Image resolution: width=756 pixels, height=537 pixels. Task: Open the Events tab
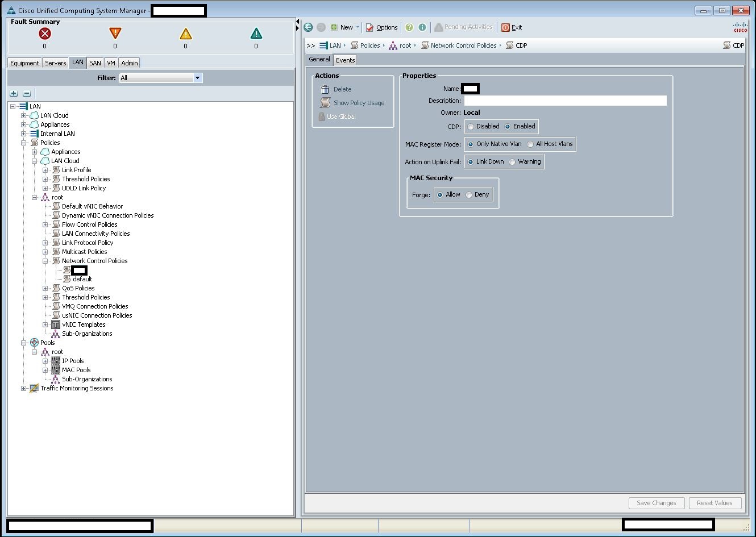(x=345, y=60)
